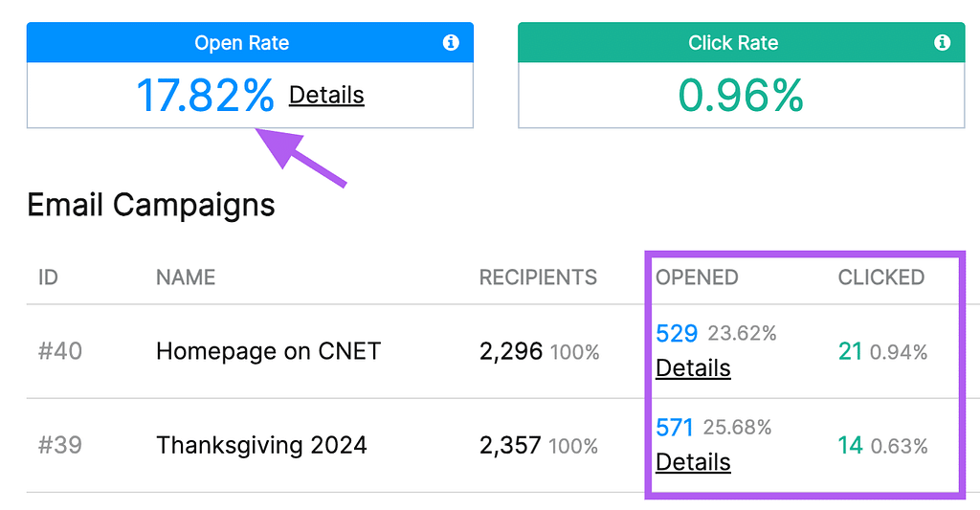Sort by the OPENED column header
The height and width of the screenshot is (510, 980).
(697, 277)
